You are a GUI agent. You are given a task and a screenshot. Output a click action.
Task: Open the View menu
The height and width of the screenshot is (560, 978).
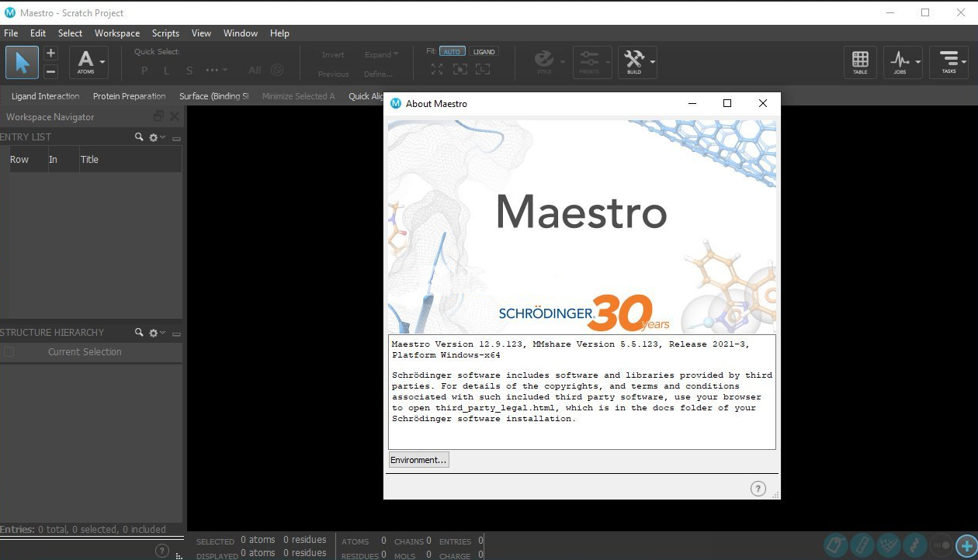[x=202, y=33]
